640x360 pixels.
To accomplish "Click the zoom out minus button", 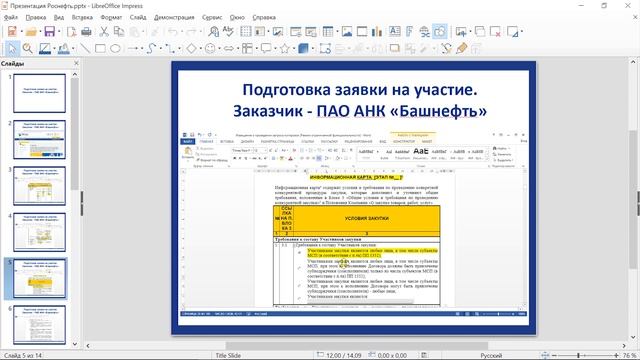I will [554, 356].
